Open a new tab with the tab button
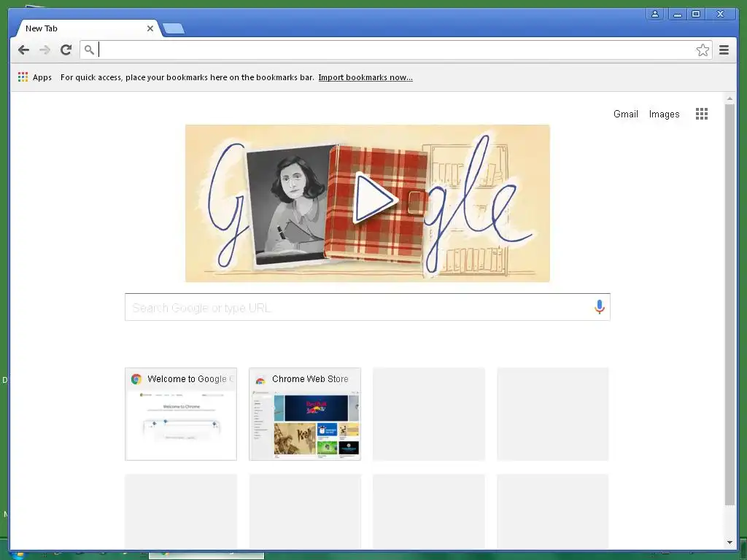Screen dimensions: 747x560 click(174, 29)
